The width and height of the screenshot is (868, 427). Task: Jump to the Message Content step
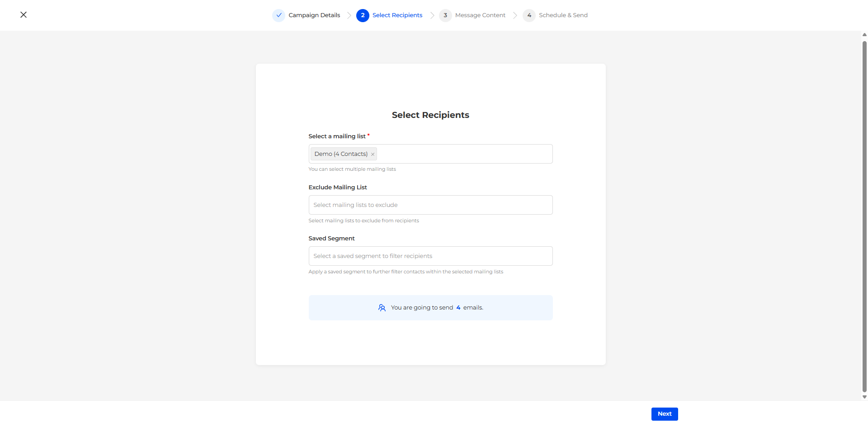[480, 15]
